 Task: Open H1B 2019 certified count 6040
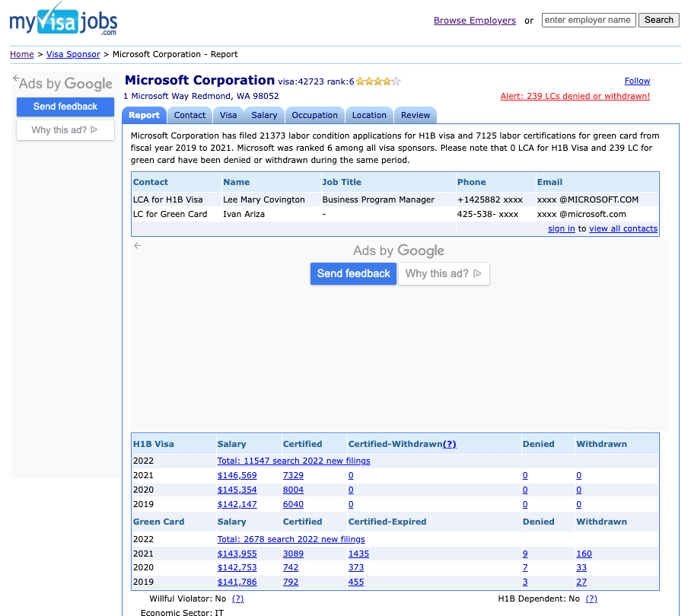(293, 504)
